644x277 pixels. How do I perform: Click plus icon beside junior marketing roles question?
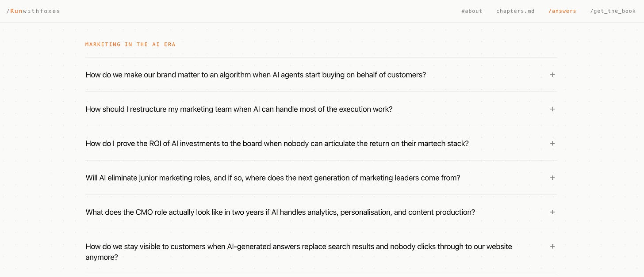[552, 178]
